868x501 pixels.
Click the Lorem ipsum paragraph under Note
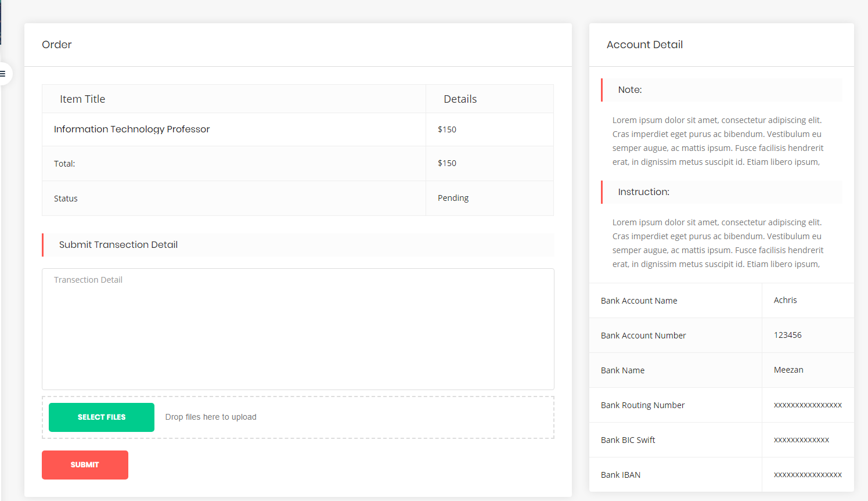tap(718, 141)
